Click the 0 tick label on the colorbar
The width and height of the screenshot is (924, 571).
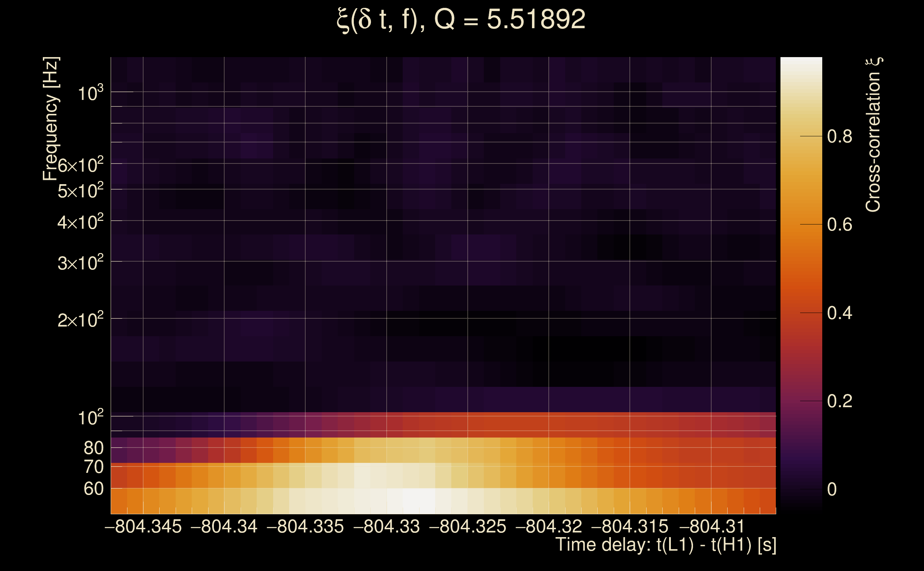tap(832, 489)
